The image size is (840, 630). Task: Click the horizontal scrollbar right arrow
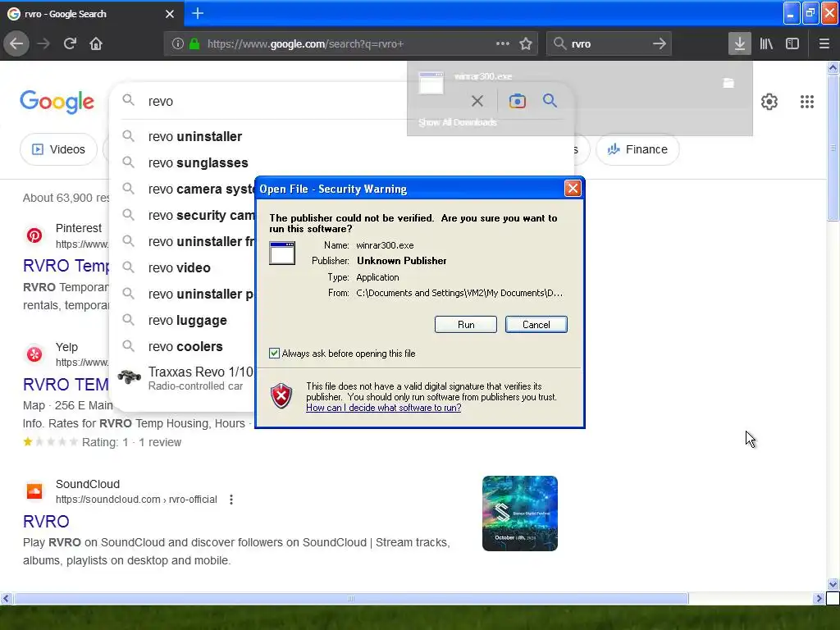coord(819,598)
